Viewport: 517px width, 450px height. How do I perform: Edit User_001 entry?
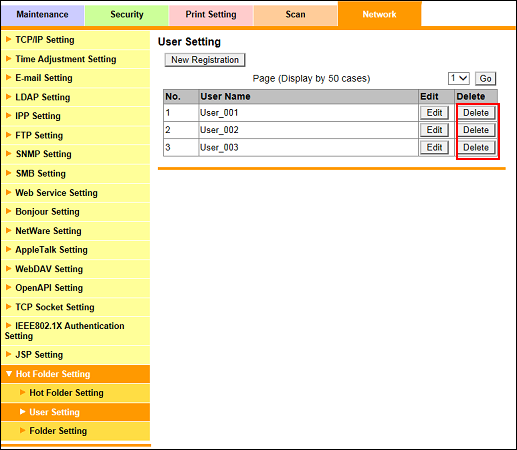[x=434, y=113]
